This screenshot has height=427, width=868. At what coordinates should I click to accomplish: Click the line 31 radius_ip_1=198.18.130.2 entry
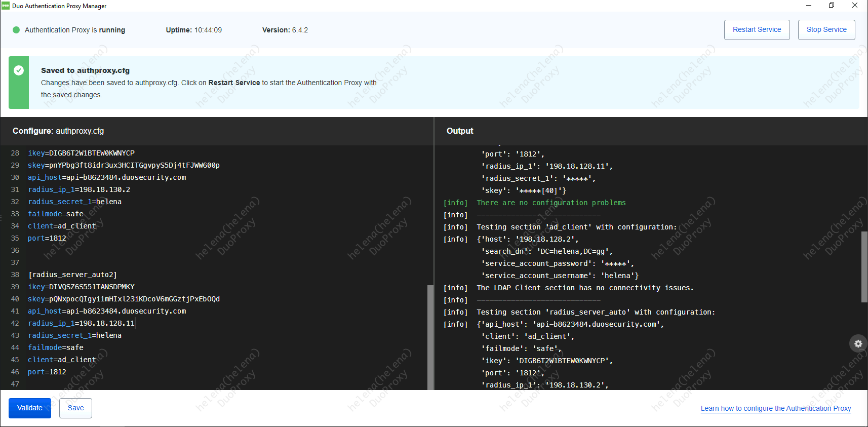click(x=79, y=189)
